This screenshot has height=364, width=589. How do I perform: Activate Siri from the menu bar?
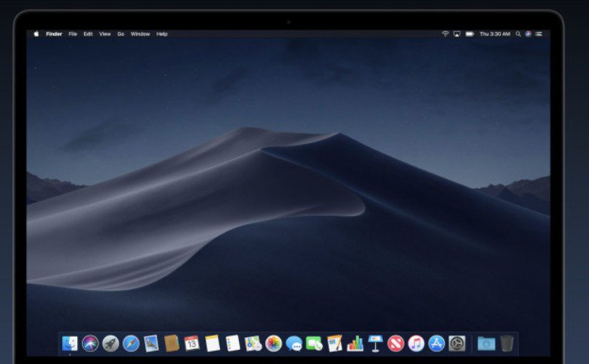[x=529, y=34]
